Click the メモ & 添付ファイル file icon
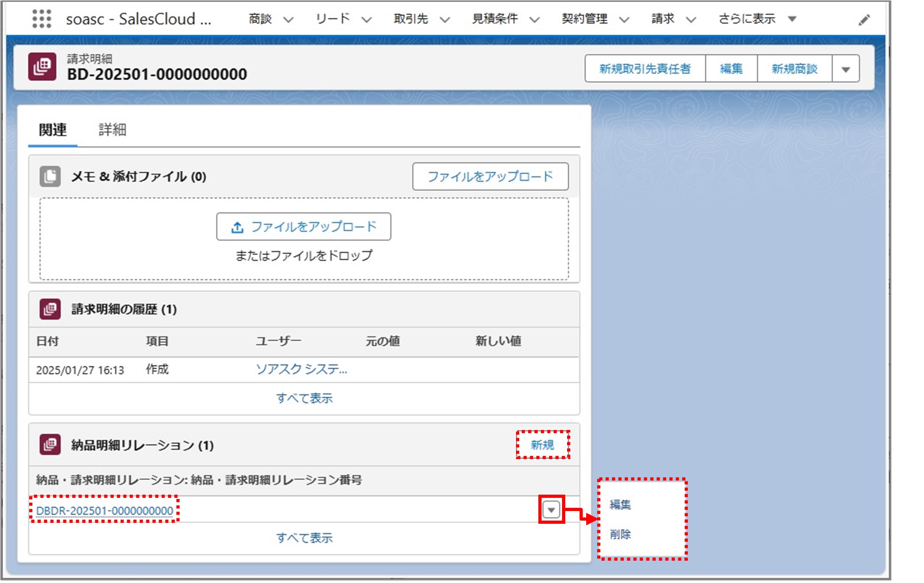This screenshot has width=924, height=583. point(50,176)
